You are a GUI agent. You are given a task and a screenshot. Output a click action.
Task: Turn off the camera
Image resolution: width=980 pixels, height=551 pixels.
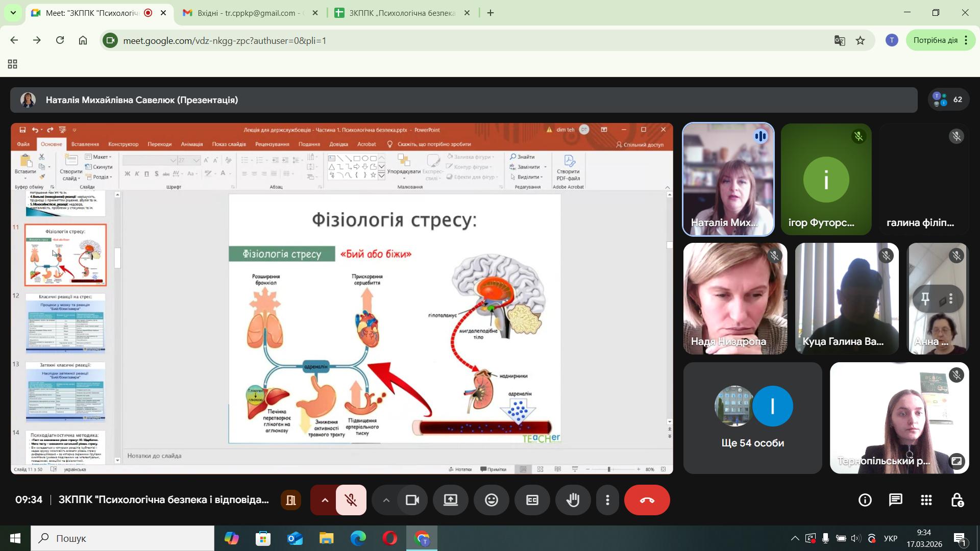412,500
